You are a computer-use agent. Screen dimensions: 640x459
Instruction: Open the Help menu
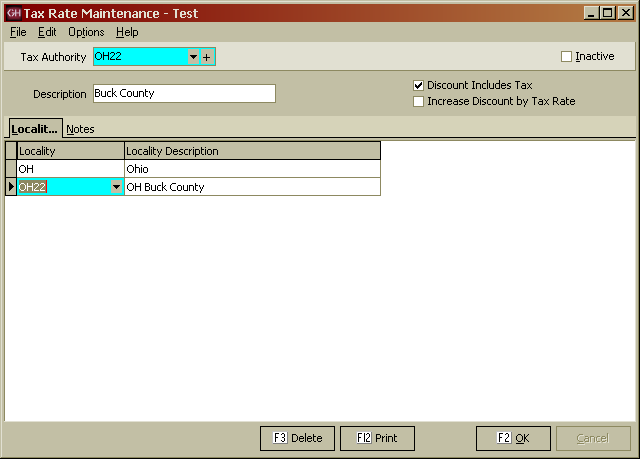127,32
